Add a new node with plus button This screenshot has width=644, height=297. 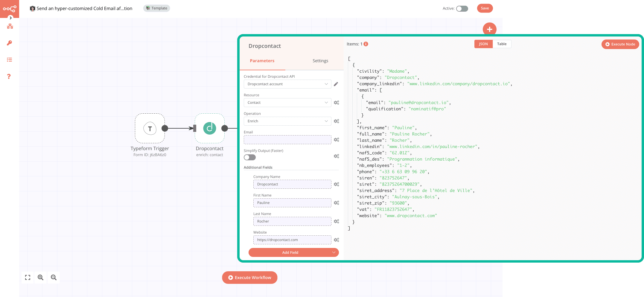tap(490, 29)
